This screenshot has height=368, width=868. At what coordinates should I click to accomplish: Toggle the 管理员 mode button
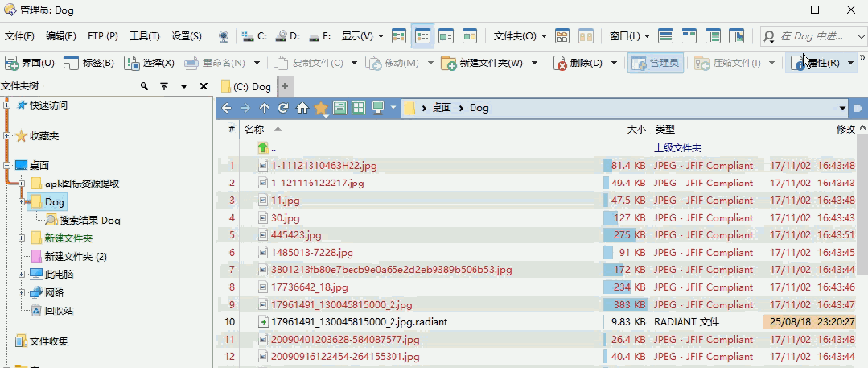pos(656,63)
